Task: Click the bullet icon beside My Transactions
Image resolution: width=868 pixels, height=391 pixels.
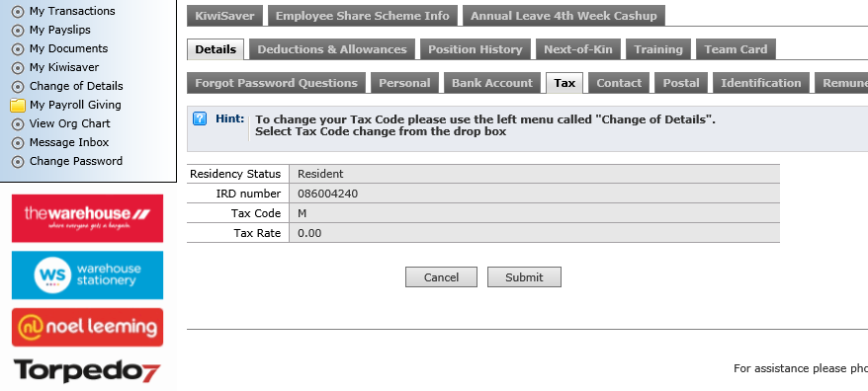Action: [x=18, y=11]
